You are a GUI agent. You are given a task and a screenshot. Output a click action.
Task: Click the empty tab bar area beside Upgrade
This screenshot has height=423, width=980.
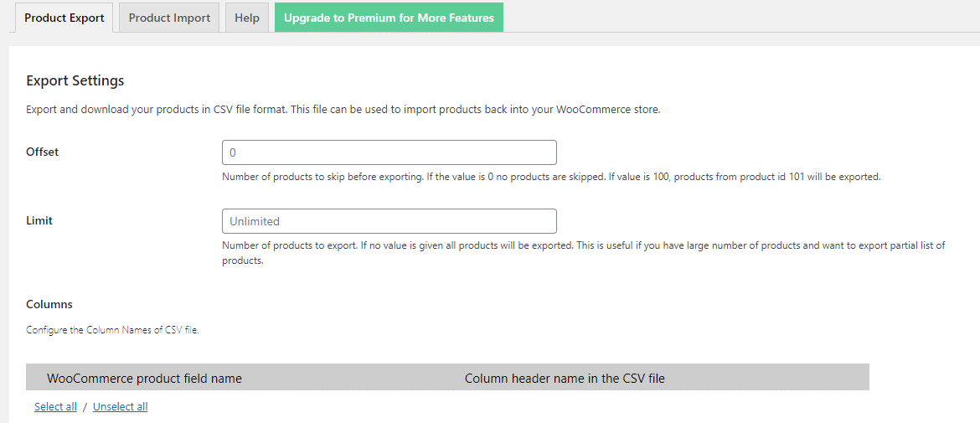pyautogui.click(x=741, y=18)
